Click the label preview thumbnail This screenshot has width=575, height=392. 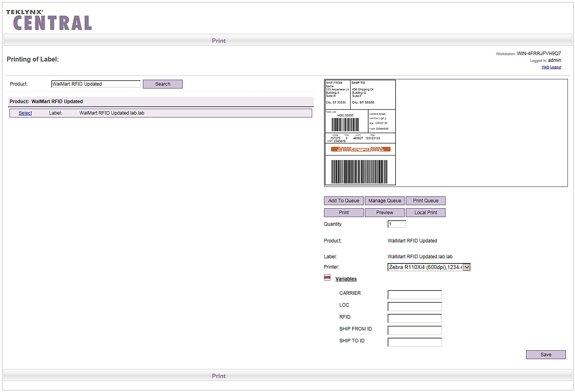360,132
